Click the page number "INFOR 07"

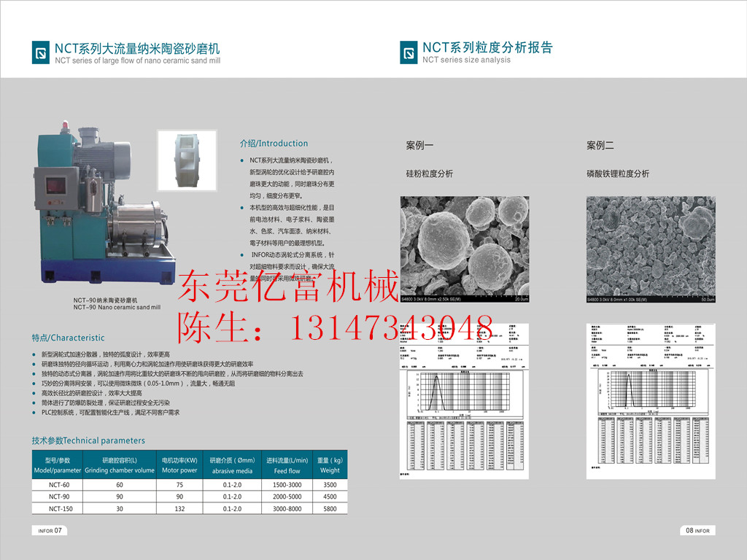click(50, 531)
